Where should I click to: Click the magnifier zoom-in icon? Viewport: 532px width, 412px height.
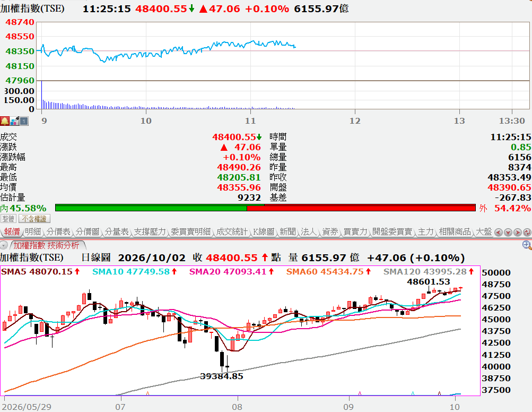527,245
